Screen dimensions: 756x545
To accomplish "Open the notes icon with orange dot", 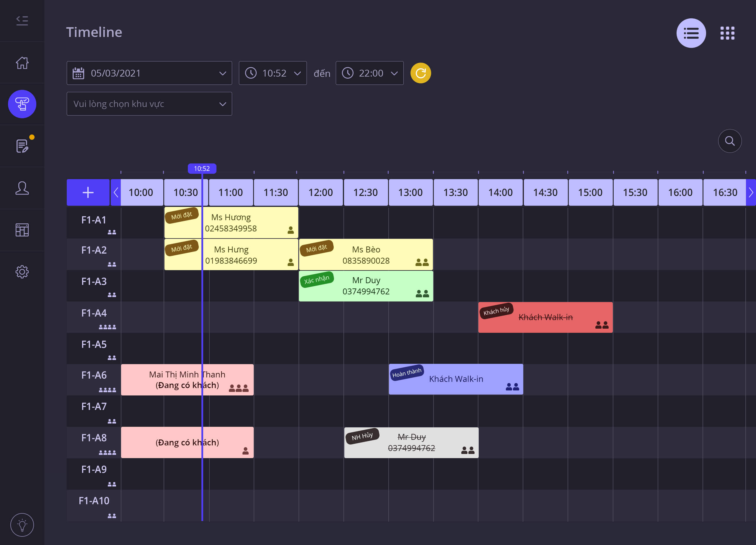I will pos(22,146).
